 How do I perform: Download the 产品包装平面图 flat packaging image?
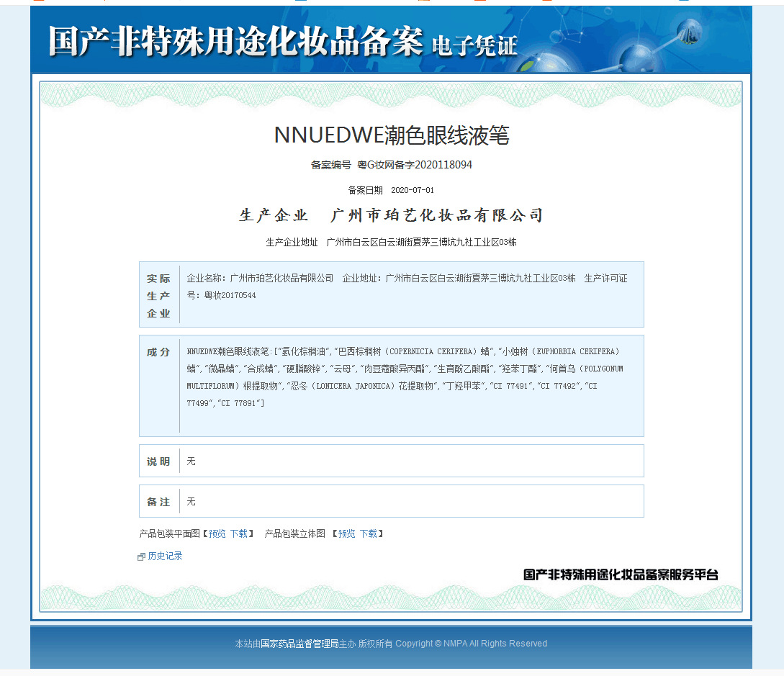[x=238, y=533]
